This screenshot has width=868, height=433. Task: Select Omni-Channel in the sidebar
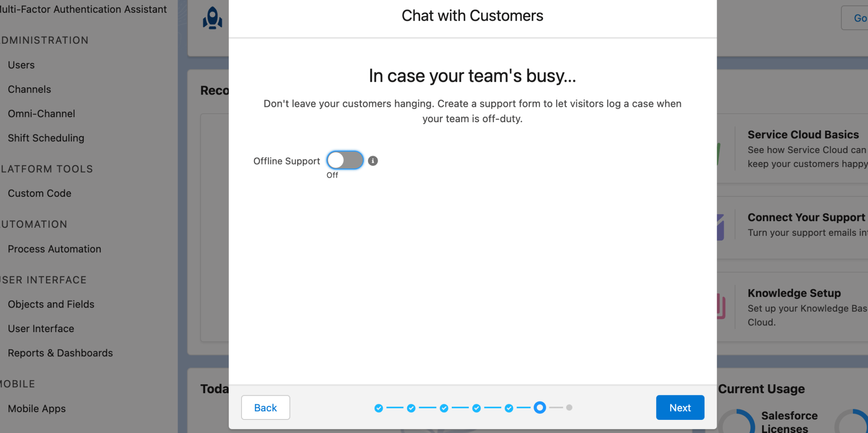[x=41, y=113]
